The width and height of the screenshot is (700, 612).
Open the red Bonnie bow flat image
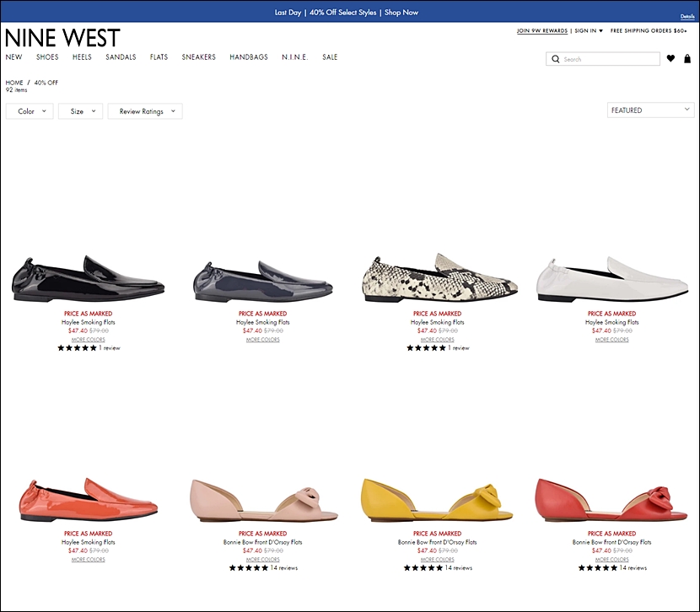pos(611,500)
